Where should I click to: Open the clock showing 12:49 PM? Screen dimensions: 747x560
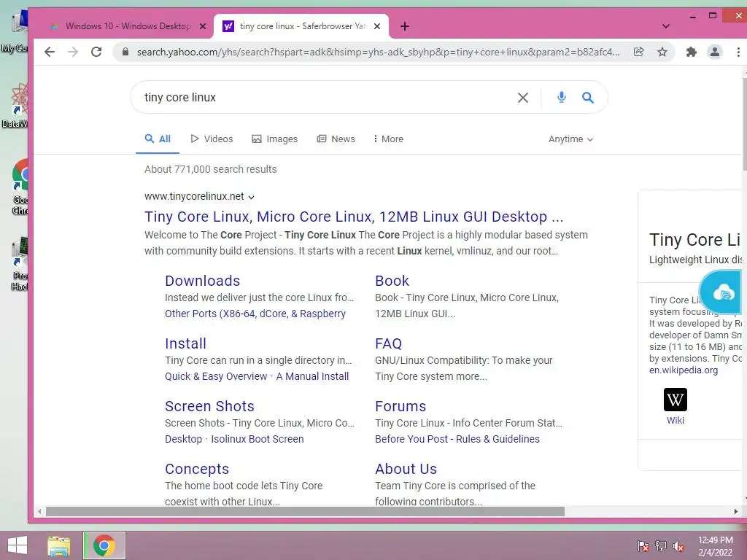pos(715,545)
